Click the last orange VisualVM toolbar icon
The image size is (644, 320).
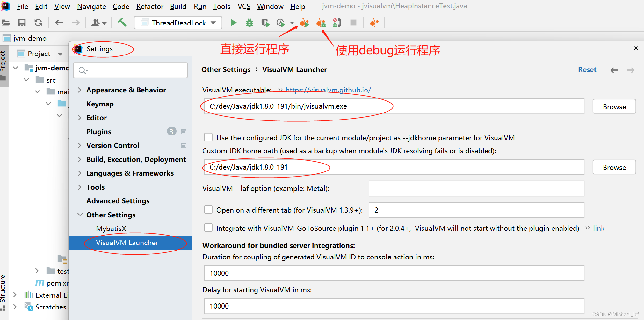click(374, 23)
